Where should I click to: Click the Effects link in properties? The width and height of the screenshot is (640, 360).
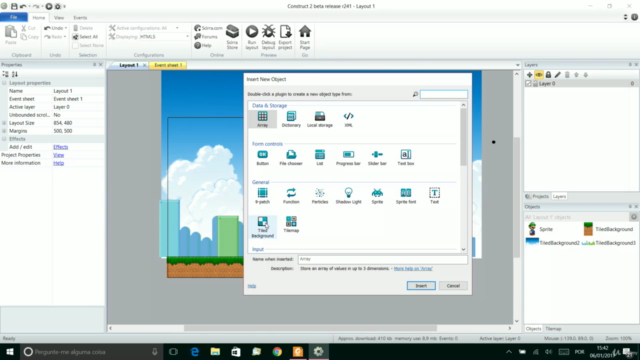(60, 147)
